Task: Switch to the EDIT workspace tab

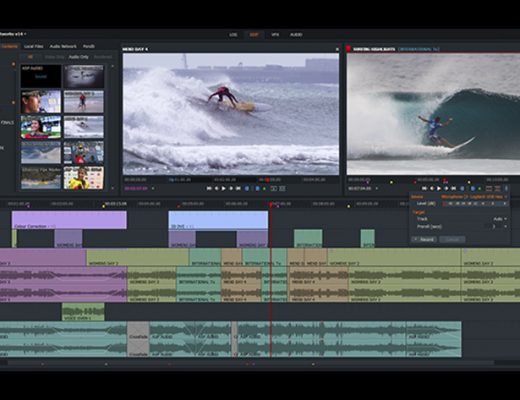Action: [x=254, y=35]
